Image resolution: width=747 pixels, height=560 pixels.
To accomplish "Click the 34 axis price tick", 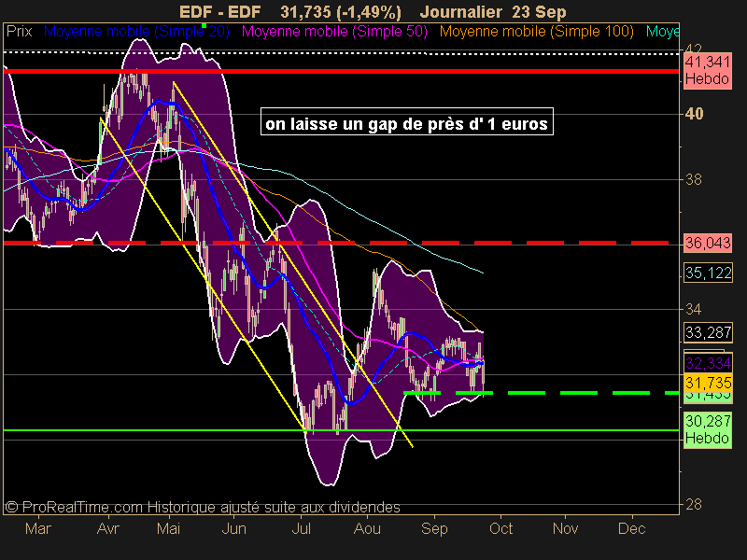I will 694,310.
